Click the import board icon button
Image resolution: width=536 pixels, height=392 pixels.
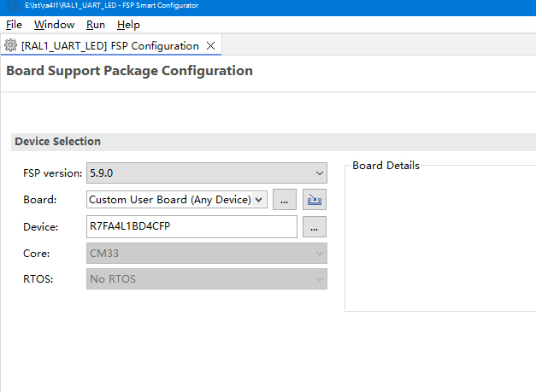315,199
